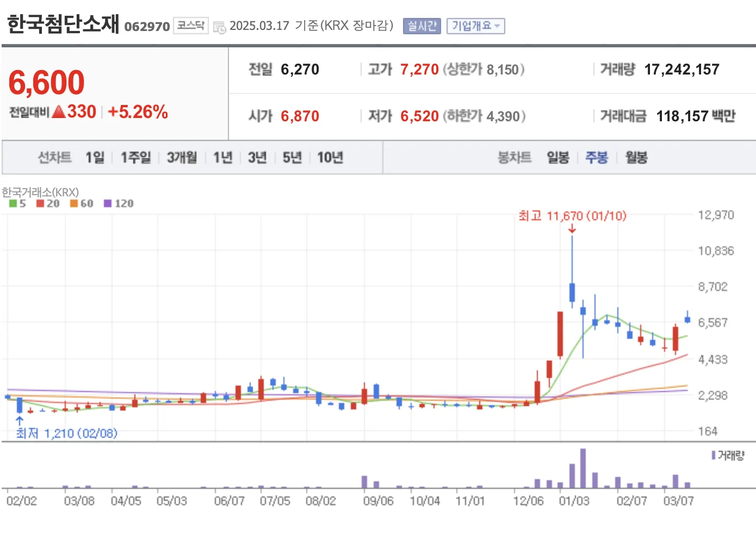The width and height of the screenshot is (756, 534).
Task: Click the 01/03 date axis label
Action: pos(574,501)
